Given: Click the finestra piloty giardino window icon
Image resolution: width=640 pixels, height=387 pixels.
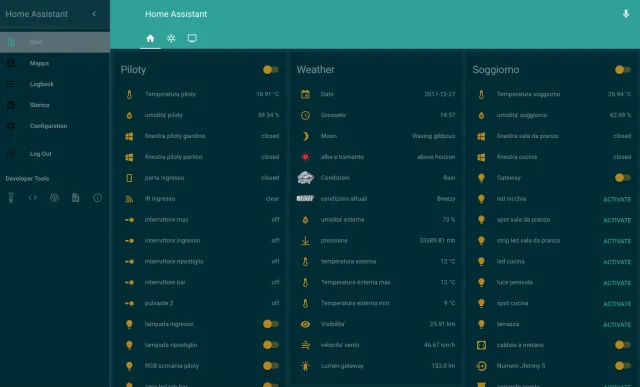Looking at the screenshot, I should 129,136.
